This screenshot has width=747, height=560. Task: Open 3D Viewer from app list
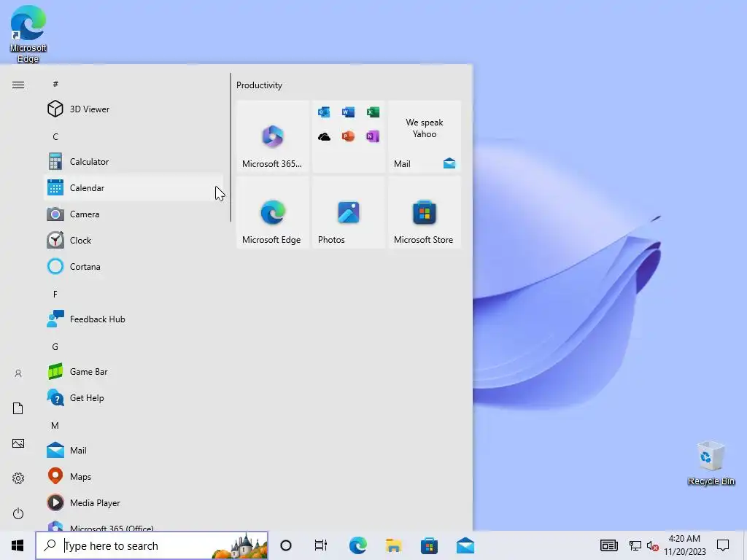(133, 109)
